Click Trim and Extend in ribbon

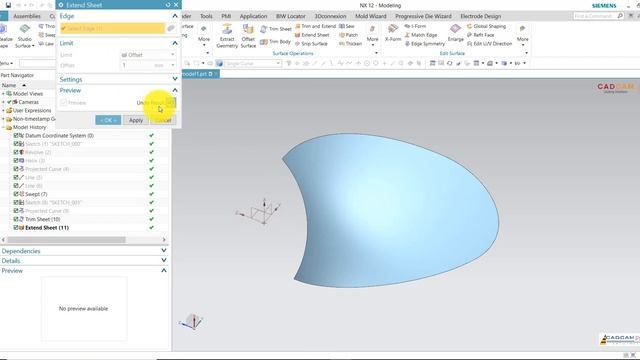tap(315, 26)
